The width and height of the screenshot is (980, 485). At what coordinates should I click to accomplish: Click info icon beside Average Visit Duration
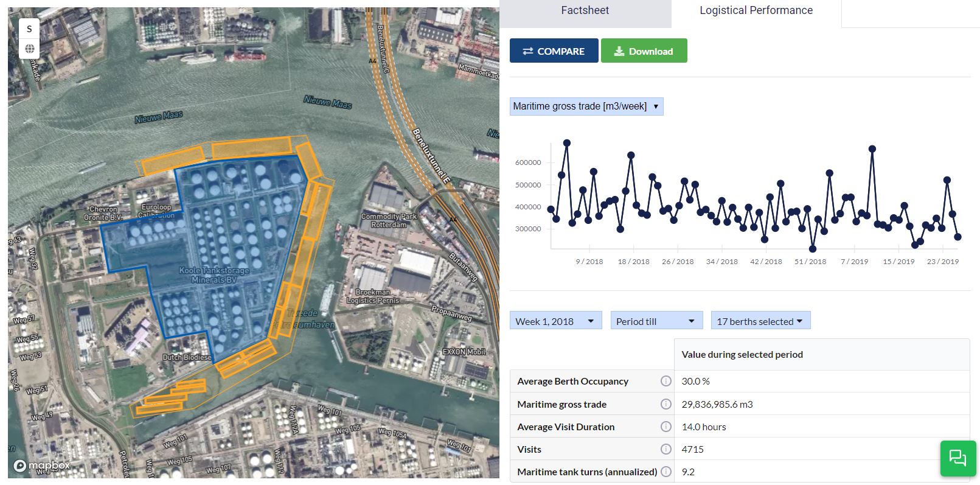tap(666, 427)
